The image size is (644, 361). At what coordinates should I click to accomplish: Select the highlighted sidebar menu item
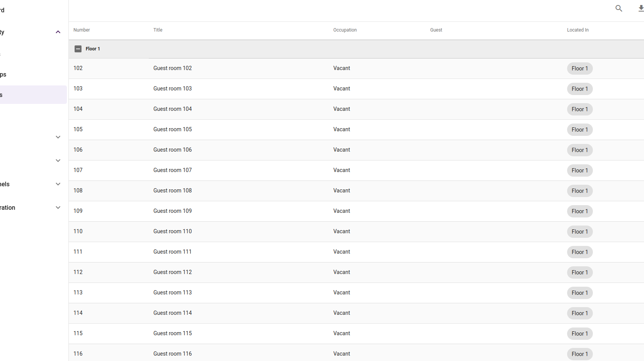pos(33,95)
